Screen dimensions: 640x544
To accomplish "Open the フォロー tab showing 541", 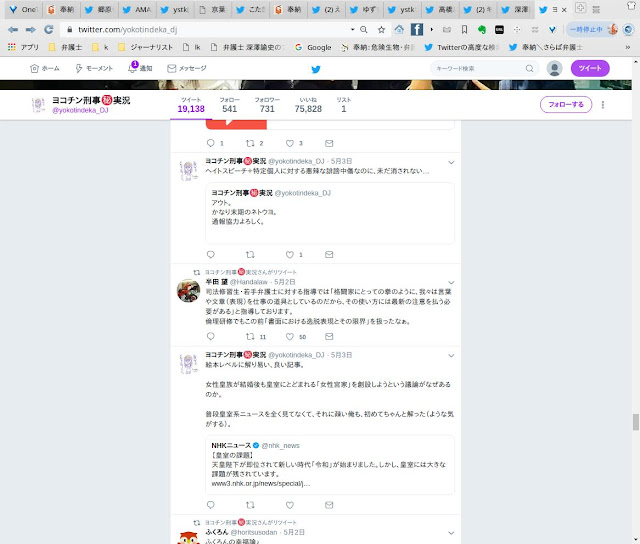I will (229, 105).
